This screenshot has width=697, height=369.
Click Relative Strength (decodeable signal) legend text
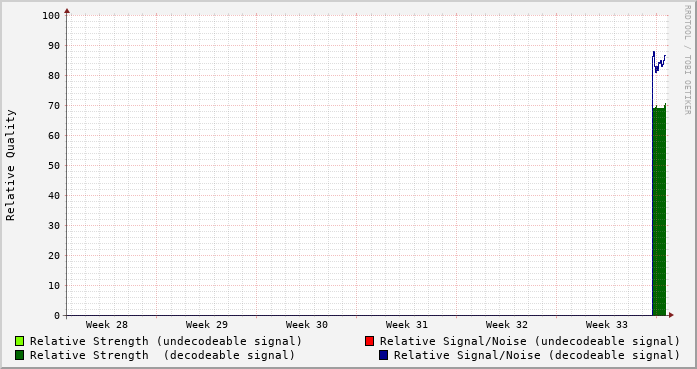pyautogui.click(x=162, y=355)
